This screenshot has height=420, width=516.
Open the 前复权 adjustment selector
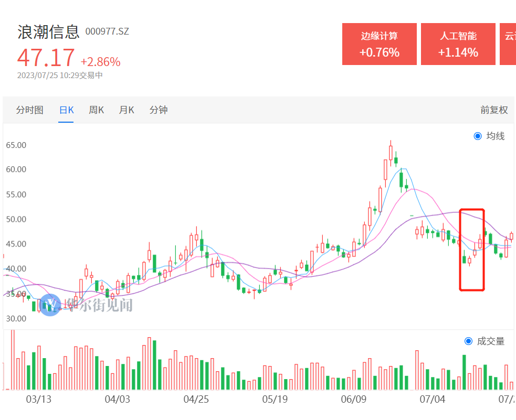coord(494,110)
